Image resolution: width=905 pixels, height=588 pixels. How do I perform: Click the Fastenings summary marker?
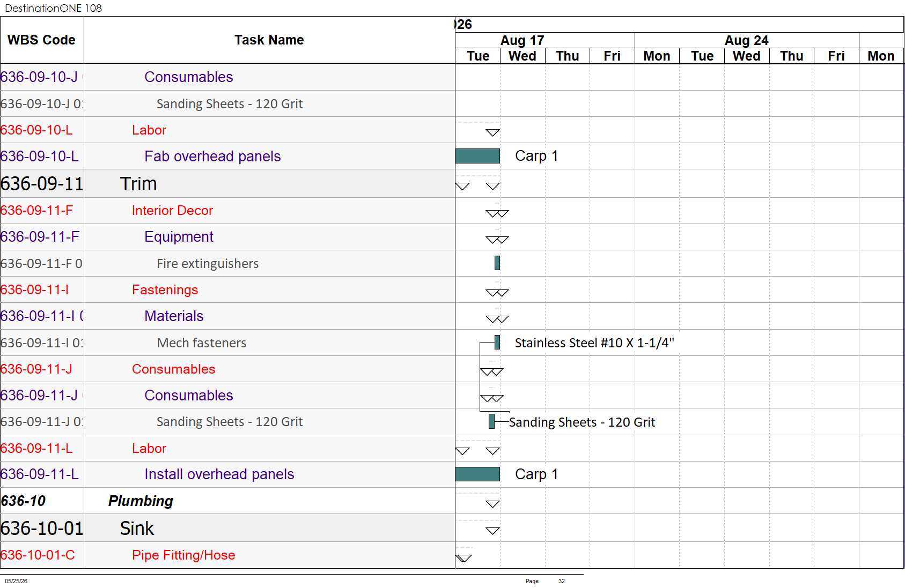pos(497,293)
